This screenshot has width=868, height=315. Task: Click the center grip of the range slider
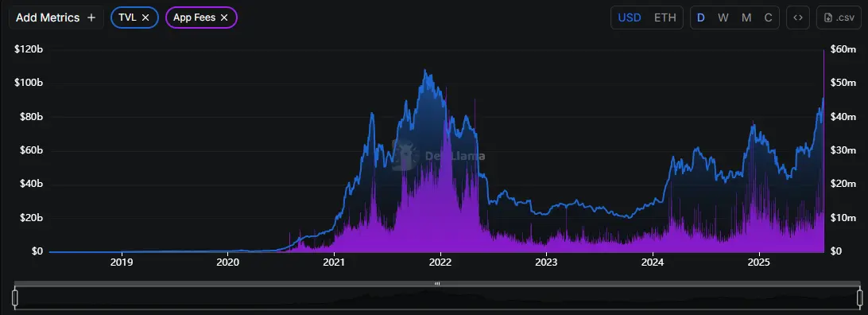click(437, 283)
